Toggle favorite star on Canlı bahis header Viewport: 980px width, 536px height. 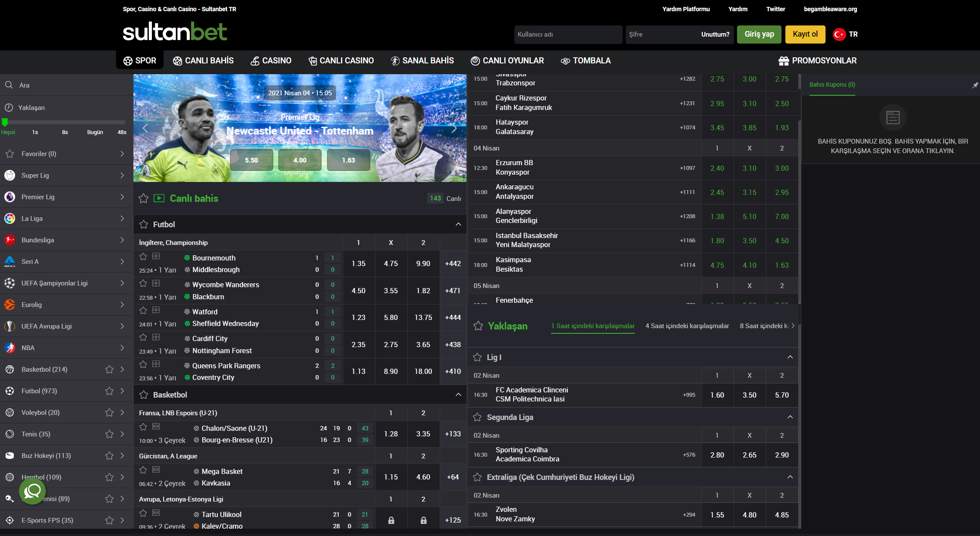coord(143,198)
